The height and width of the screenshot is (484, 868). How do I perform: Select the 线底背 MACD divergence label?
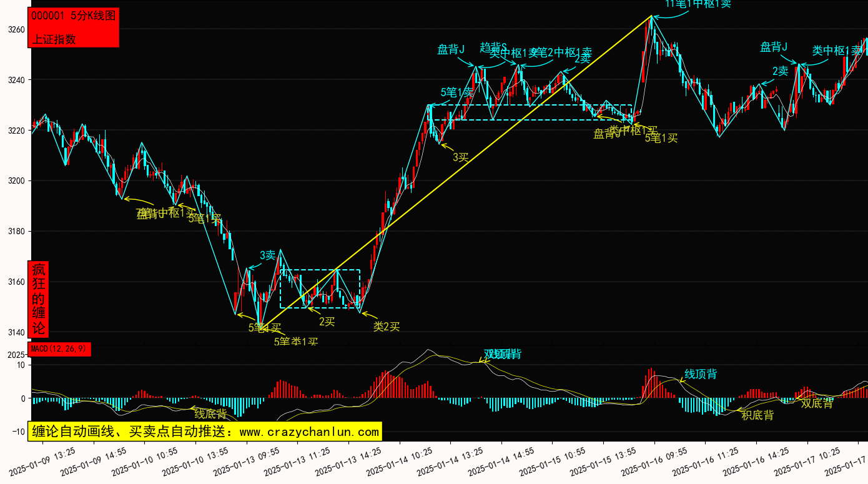click(x=210, y=414)
